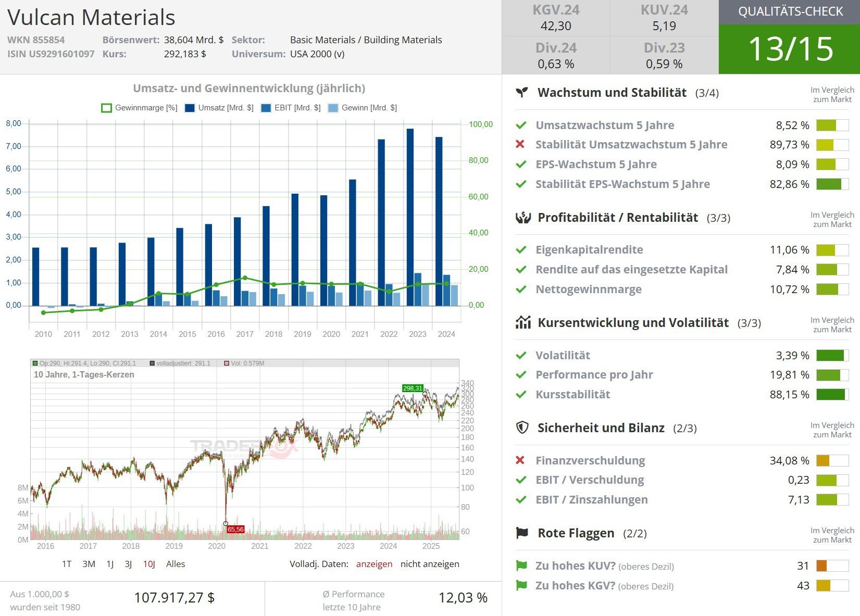Select the 10J chart timeframe
860x616 pixels.
(x=149, y=564)
